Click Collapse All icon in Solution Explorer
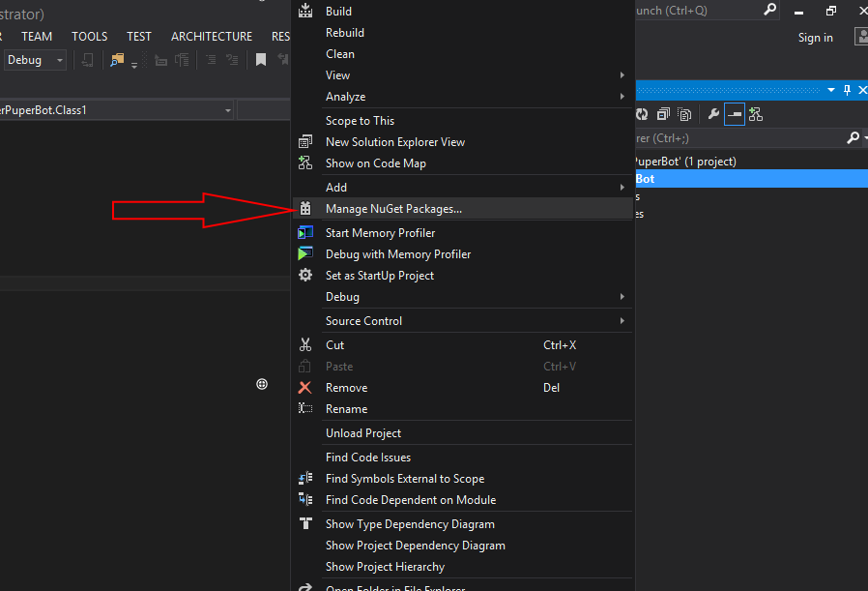The image size is (868, 591). coord(665,114)
